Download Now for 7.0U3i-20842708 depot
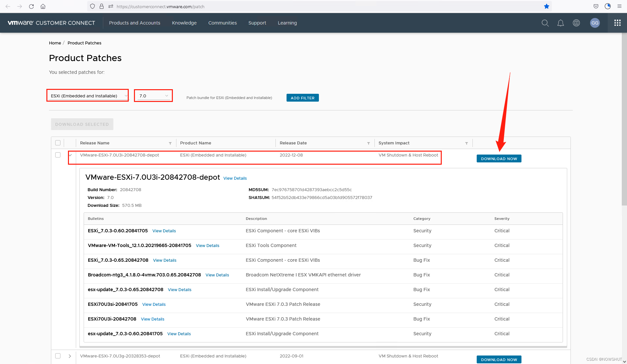The height and width of the screenshot is (364, 627). pos(499,158)
